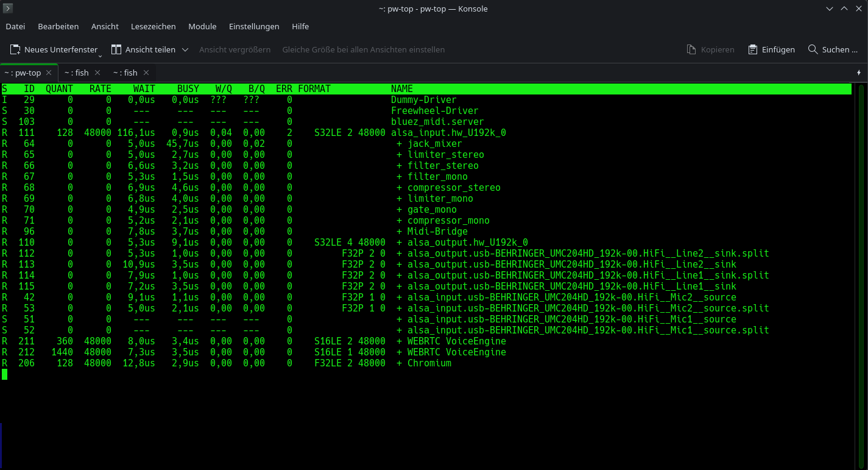Open the Ansicht menu
Viewport: 868px width, 470px height.
[x=105, y=26]
